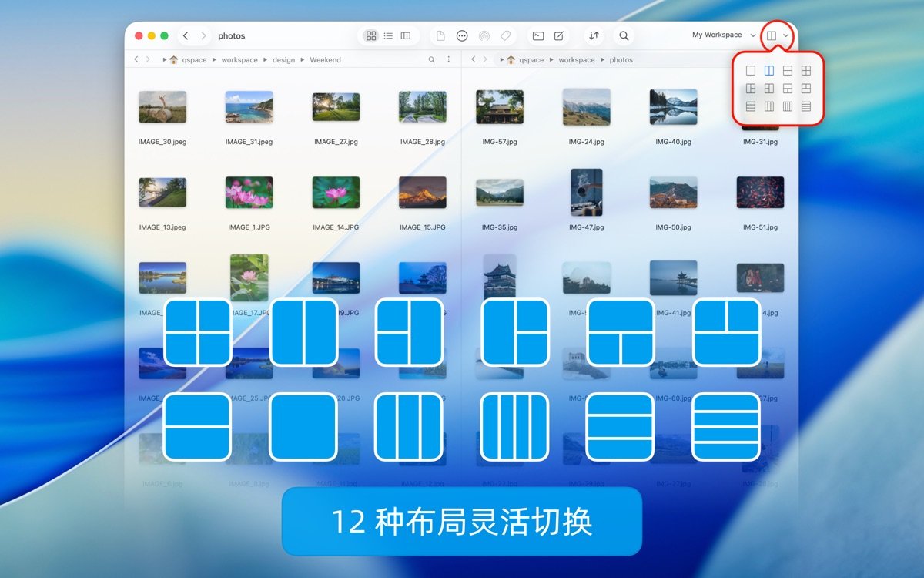
Task: Select the three-column split layout option
Action: click(769, 106)
